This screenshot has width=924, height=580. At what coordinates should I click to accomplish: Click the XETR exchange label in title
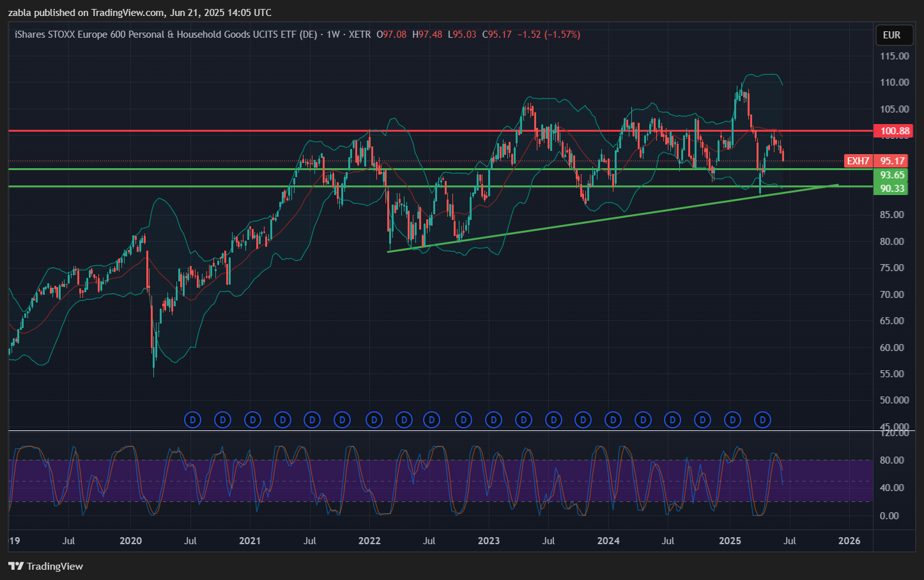tap(360, 35)
